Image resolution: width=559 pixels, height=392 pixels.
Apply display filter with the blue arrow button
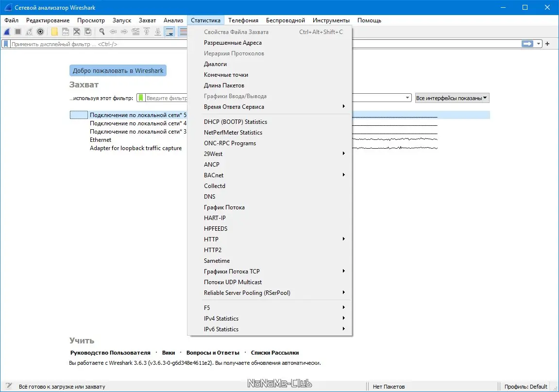click(x=527, y=44)
